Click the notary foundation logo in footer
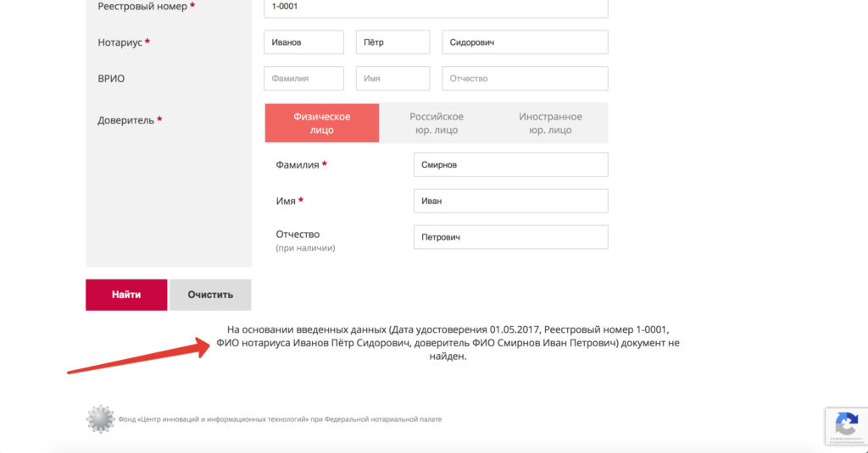The height and width of the screenshot is (453, 868). [100, 418]
